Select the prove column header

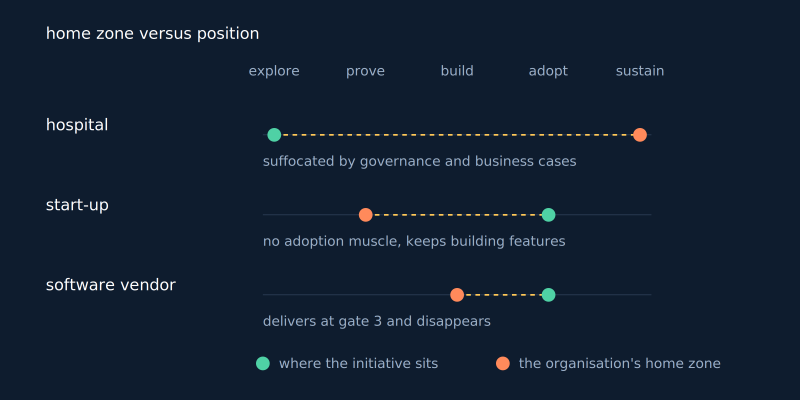[x=365, y=71]
